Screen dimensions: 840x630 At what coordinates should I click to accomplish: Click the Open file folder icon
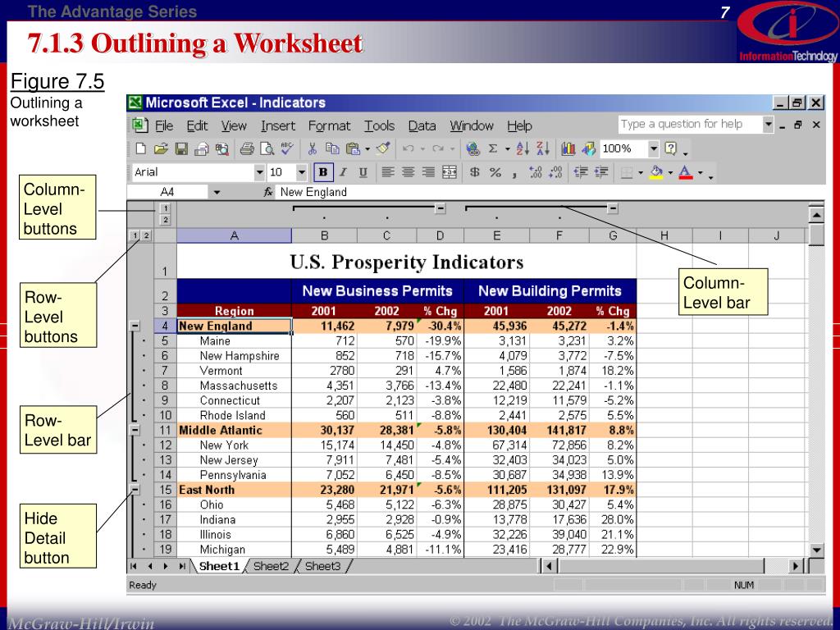point(161,149)
